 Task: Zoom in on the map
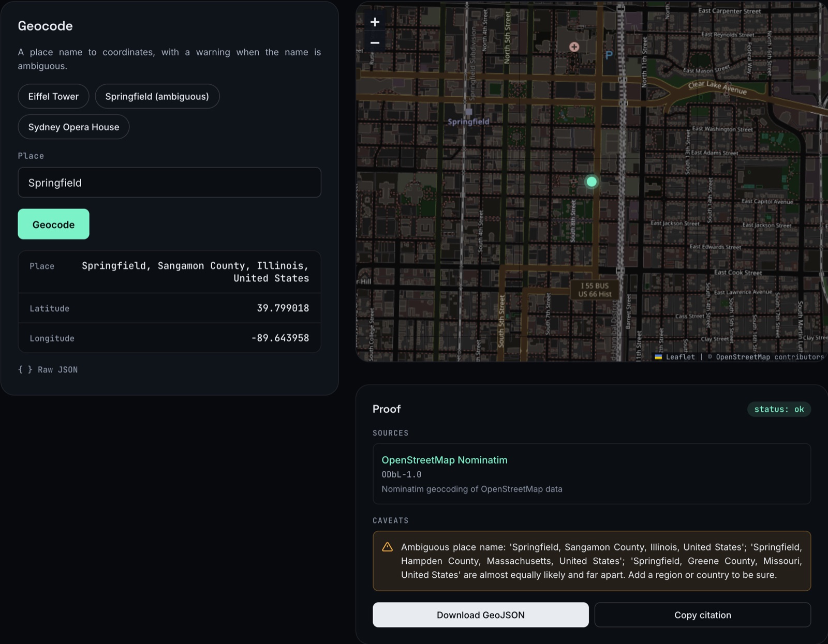[375, 22]
